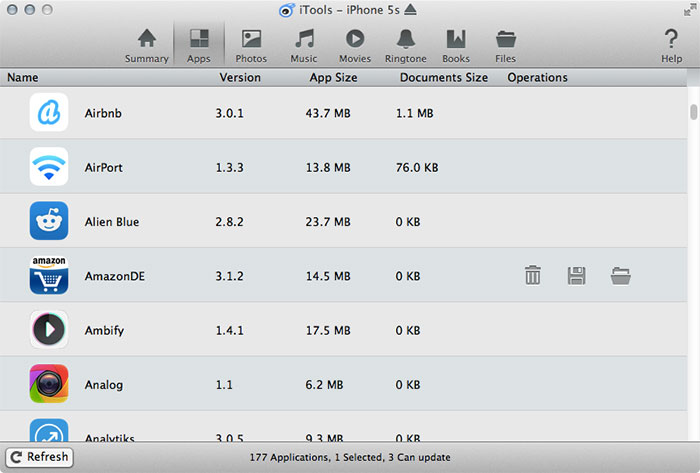Click AirPort version 1.3.3
Screen dimensions: 700x473
click(x=229, y=168)
